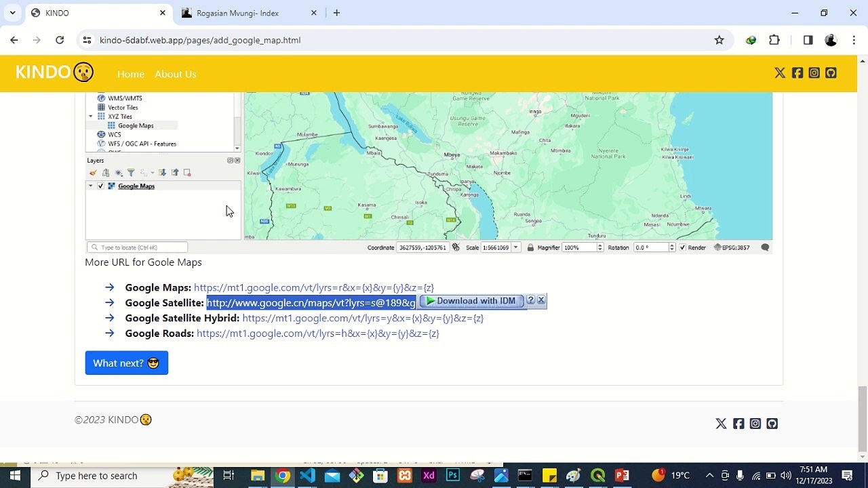This screenshot has width=868, height=488.
Task: Click the What next? button
Action: (127, 363)
